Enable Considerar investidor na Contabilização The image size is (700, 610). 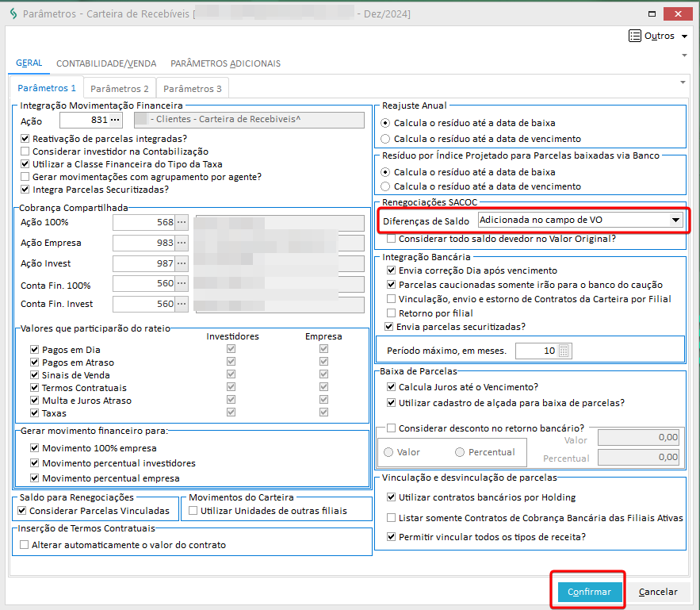pyautogui.click(x=25, y=152)
